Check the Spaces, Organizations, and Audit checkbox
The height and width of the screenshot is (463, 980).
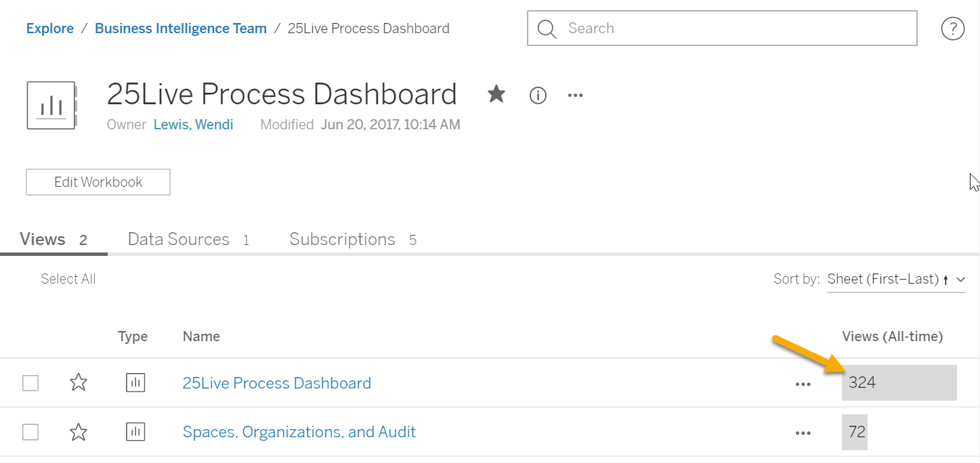click(30, 432)
